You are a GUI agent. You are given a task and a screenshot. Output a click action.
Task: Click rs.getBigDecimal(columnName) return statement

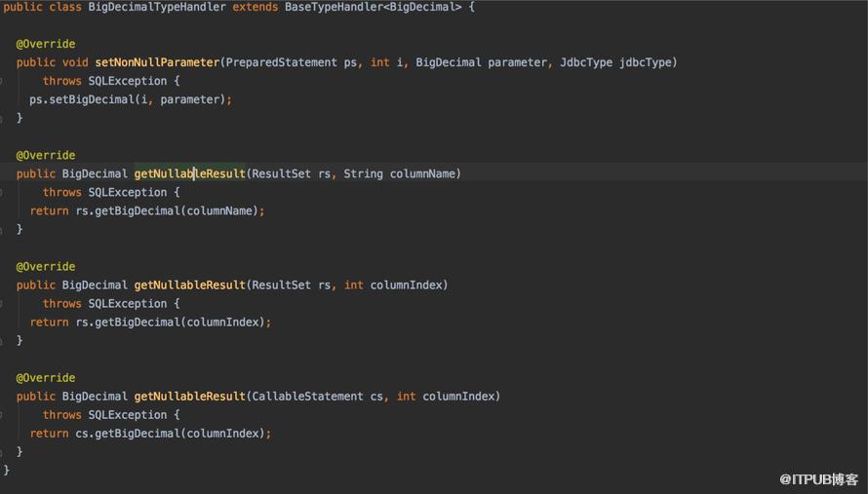coord(147,210)
